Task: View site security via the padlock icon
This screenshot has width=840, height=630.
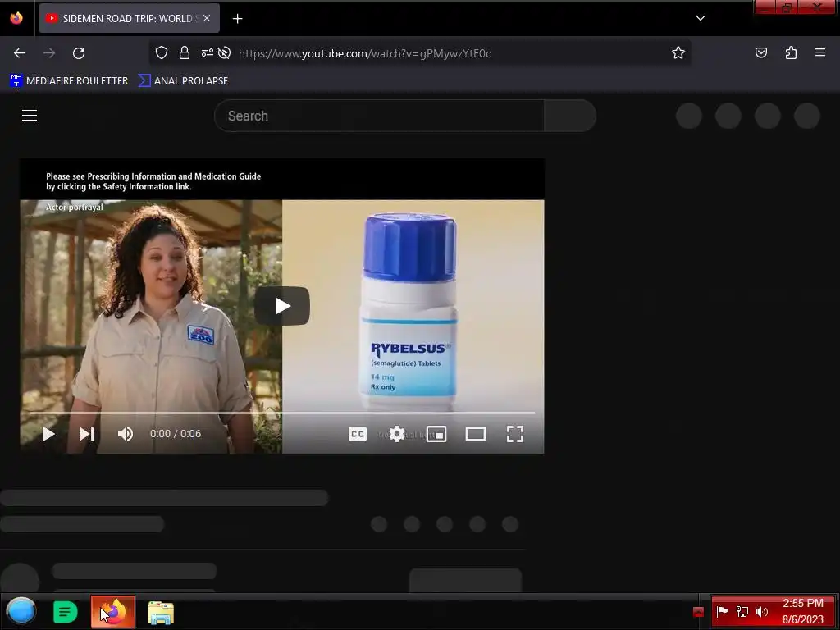Action: (185, 52)
